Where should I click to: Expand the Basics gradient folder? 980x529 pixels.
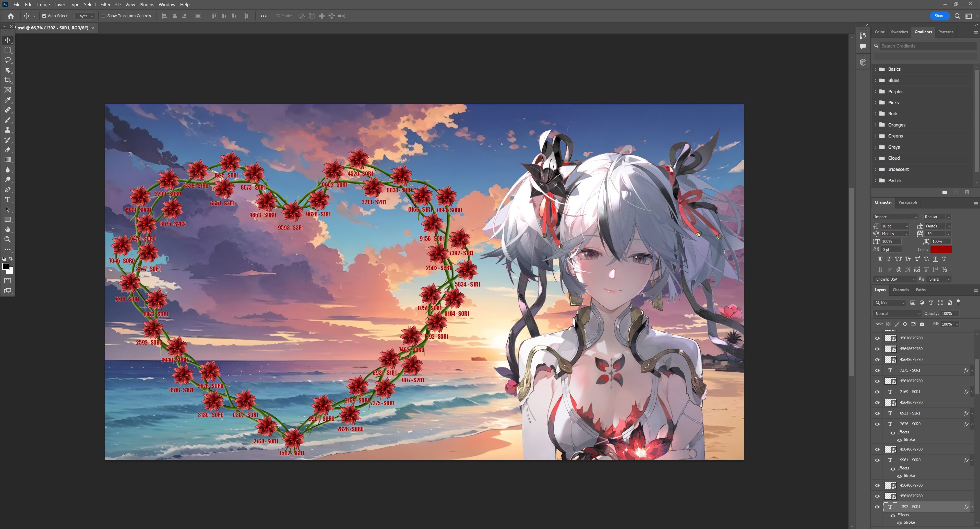coord(875,69)
